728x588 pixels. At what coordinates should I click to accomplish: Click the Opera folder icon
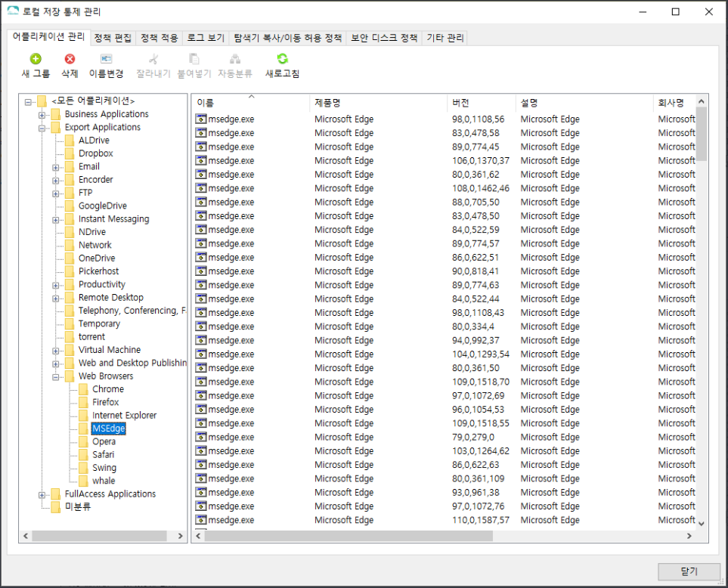[84, 441]
